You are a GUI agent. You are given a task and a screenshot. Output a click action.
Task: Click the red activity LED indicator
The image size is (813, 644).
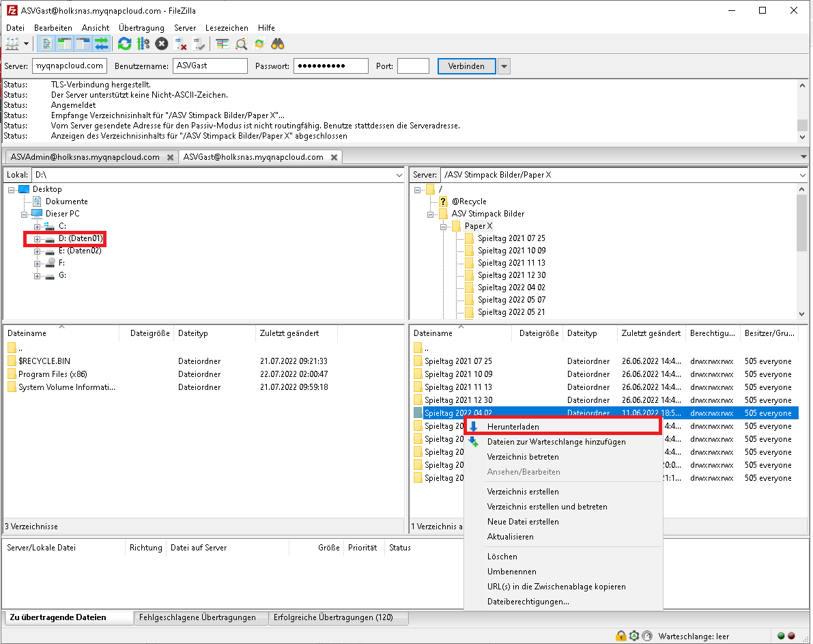click(x=791, y=636)
